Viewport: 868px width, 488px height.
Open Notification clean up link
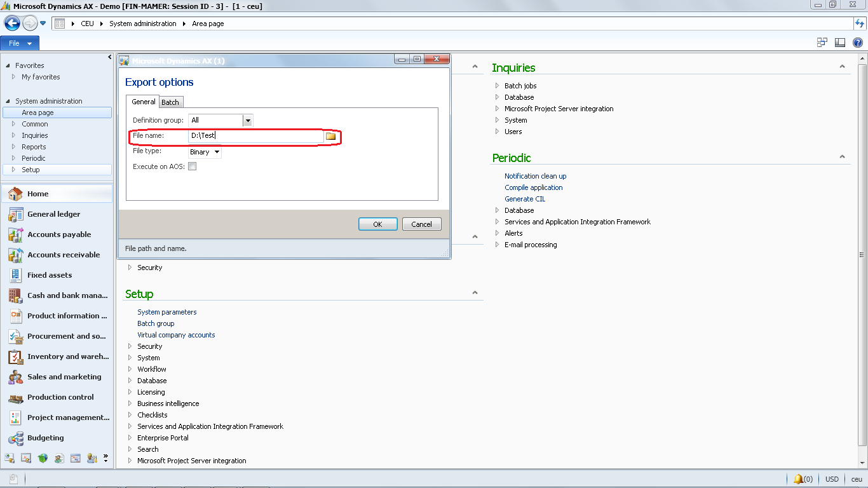click(x=536, y=176)
